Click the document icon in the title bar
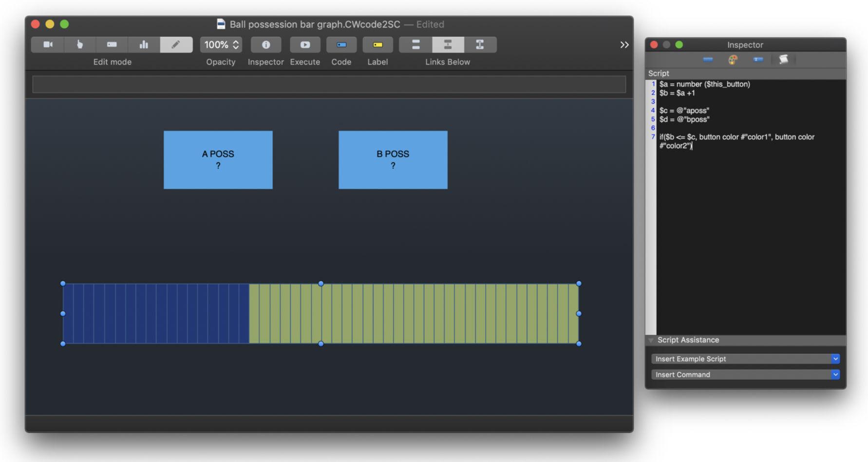 click(x=221, y=24)
